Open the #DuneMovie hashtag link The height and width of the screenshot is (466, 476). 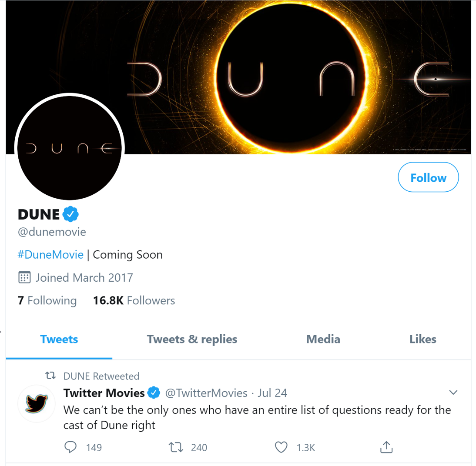click(x=50, y=254)
